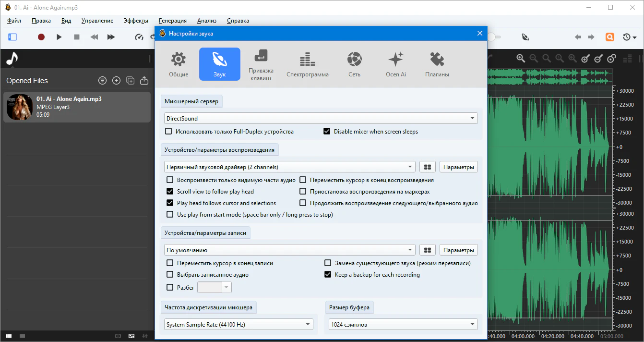Open the 1024 samples buffer size dropdown
Viewport: 644px width, 342px height.
click(x=403, y=325)
